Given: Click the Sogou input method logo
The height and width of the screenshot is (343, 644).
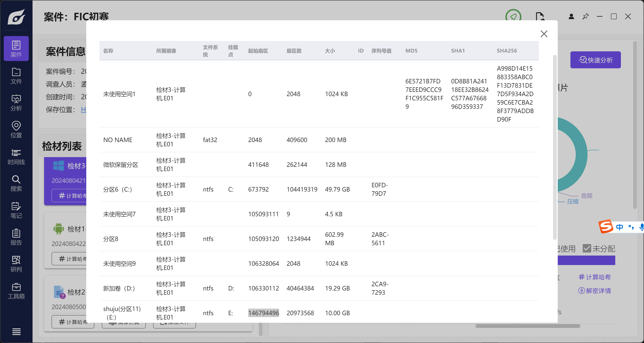Looking at the screenshot, I should click(x=606, y=227).
